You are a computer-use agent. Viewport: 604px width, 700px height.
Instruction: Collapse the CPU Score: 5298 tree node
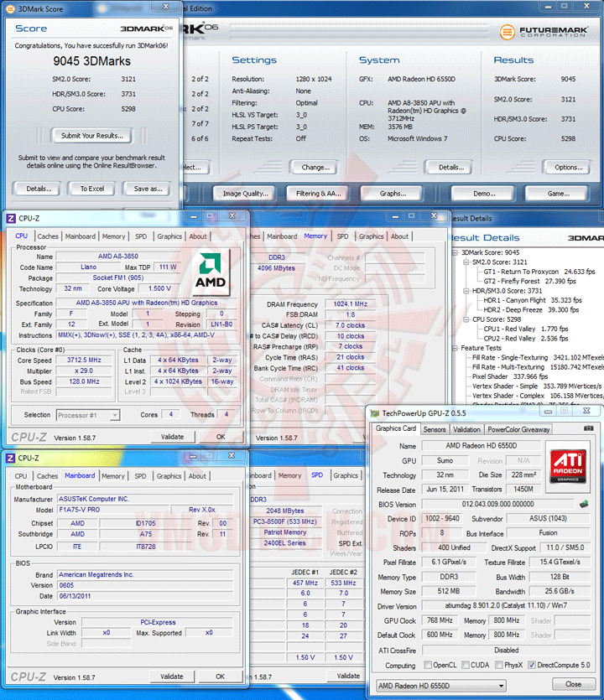pyautogui.click(x=466, y=319)
